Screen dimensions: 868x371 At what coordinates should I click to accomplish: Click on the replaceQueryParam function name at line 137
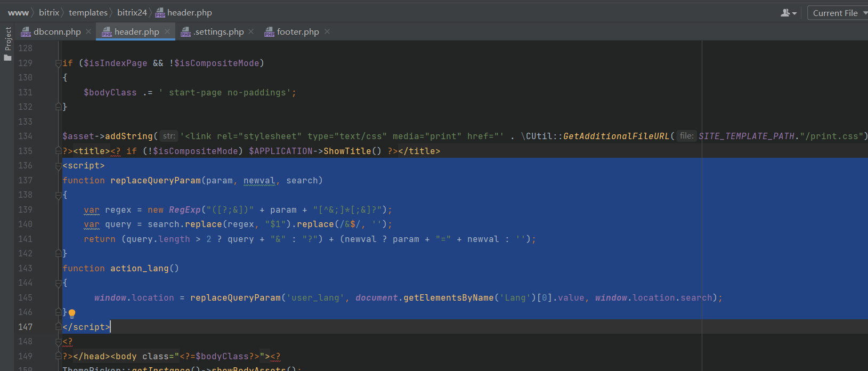(156, 180)
